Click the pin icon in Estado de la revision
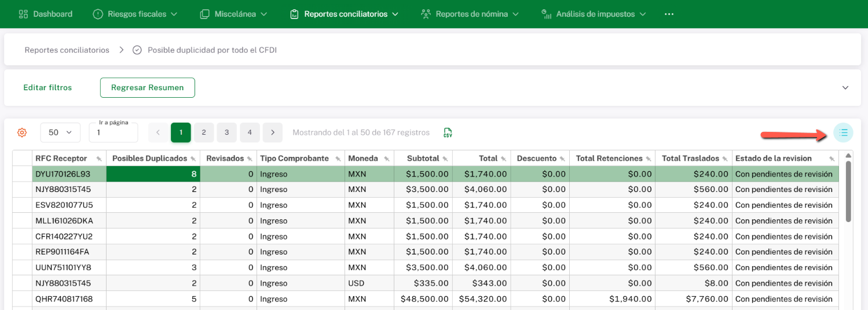This screenshot has width=868, height=310. pos(832,158)
